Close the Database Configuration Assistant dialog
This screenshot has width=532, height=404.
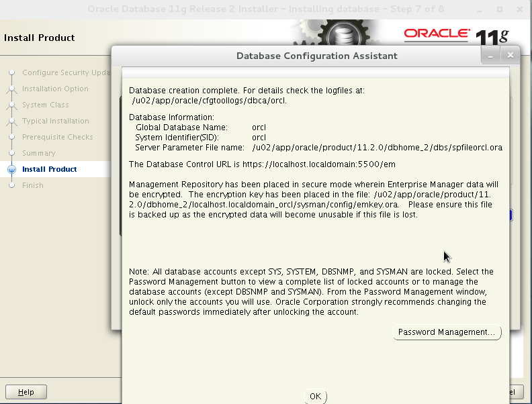[x=510, y=55]
